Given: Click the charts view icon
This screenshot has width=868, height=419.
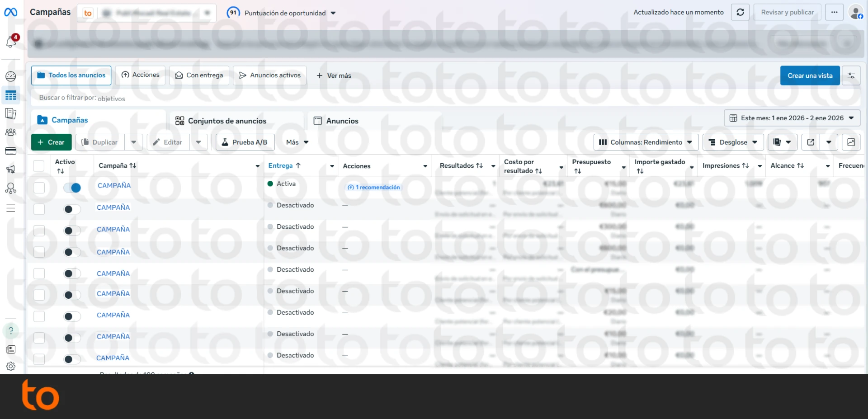Looking at the screenshot, I should point(851,142).
